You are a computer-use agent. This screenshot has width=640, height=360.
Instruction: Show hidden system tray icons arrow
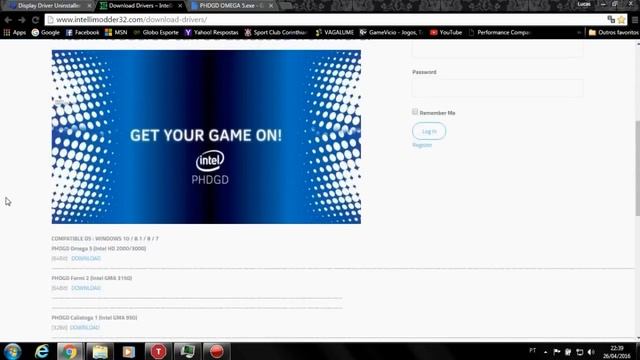pyautogui.click(x=545, y=352)
